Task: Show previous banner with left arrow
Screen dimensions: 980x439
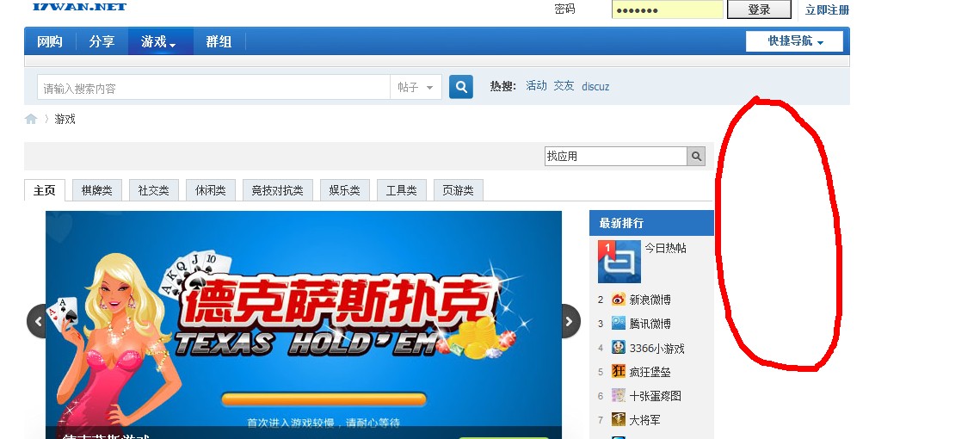Action: (37, 321)
